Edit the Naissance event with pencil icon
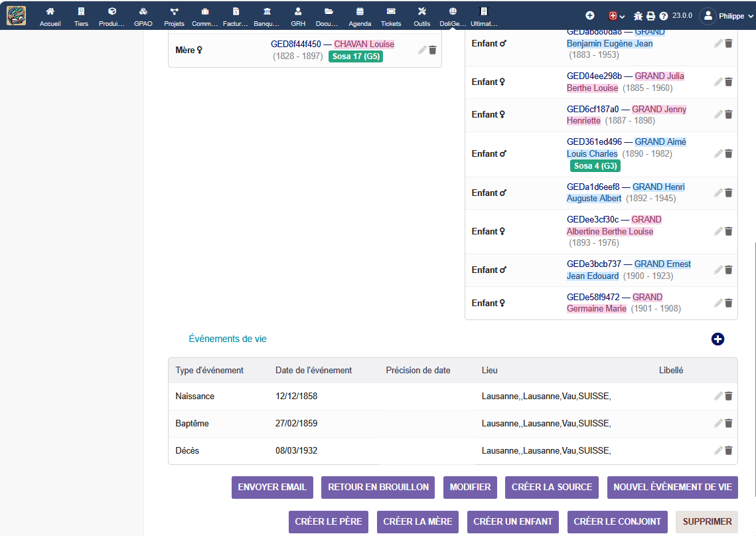756x536 pixels. tap(718, 397)
